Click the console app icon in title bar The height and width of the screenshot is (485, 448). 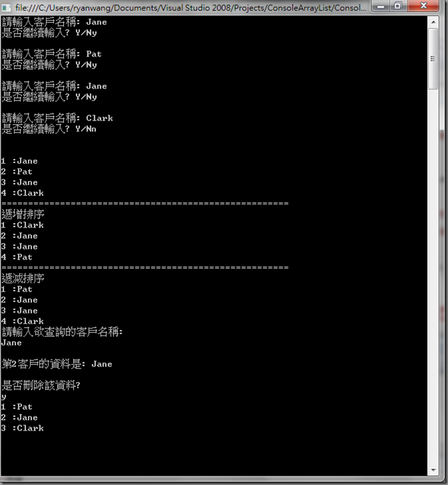(6, 7)
